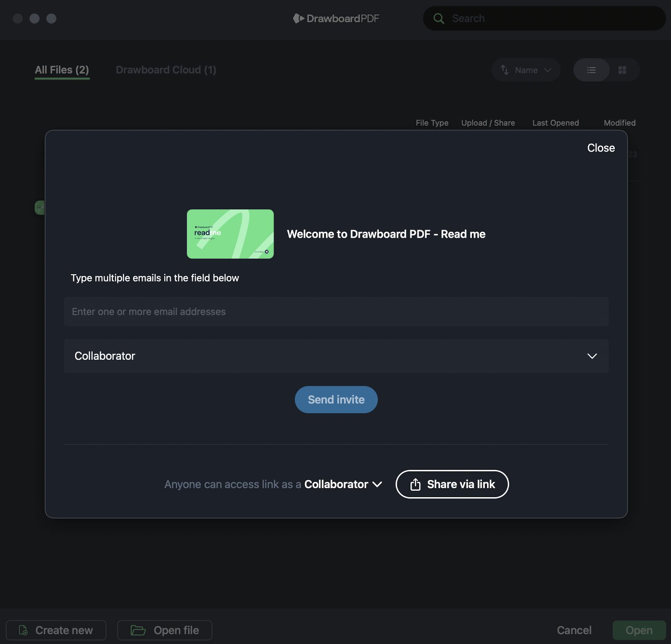Switch to list view layout
This screenshot has height=644, width=671.
pyautogui.click(x=591, y=70)
